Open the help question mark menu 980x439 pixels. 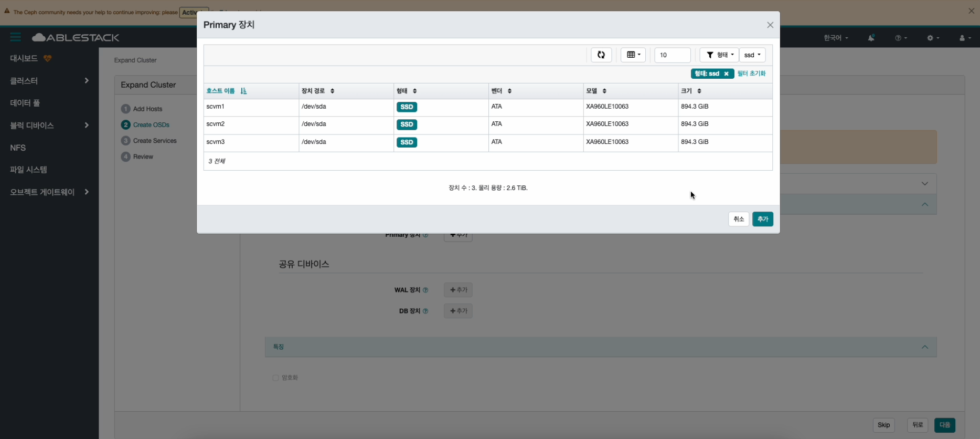point(901,38)
